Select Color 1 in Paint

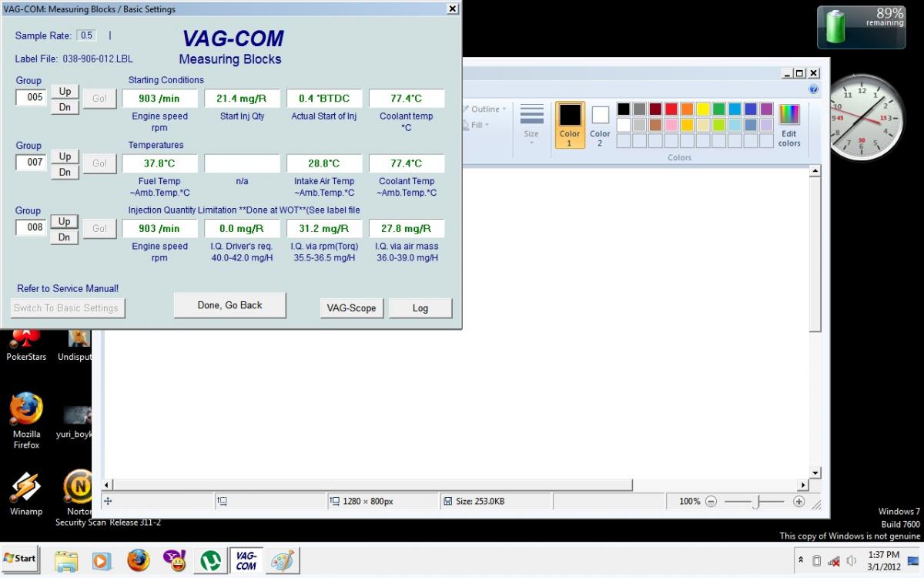[x=570, y=125]
